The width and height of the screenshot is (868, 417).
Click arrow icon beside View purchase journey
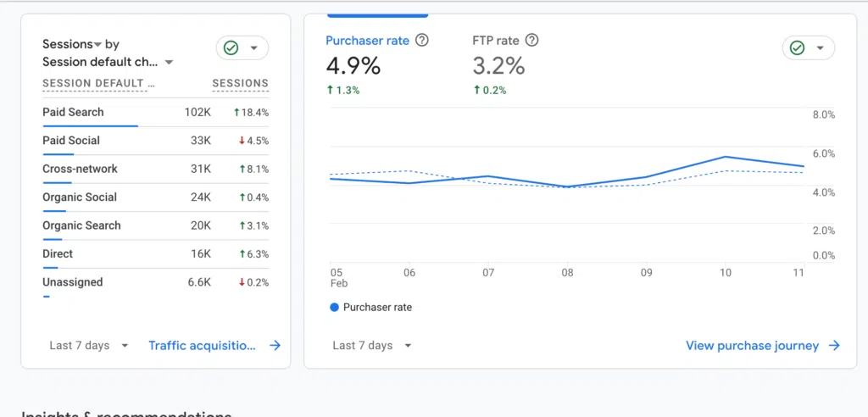(x=834, y=346)
